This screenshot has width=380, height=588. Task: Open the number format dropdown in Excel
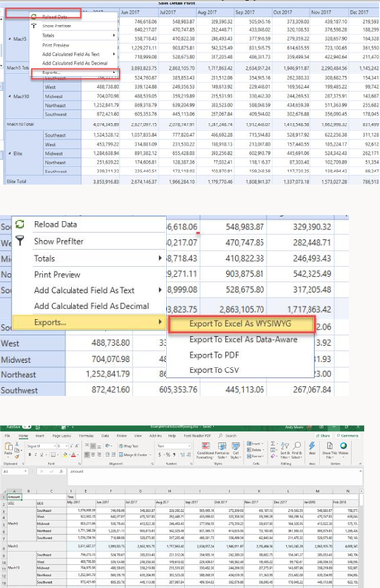191,446
